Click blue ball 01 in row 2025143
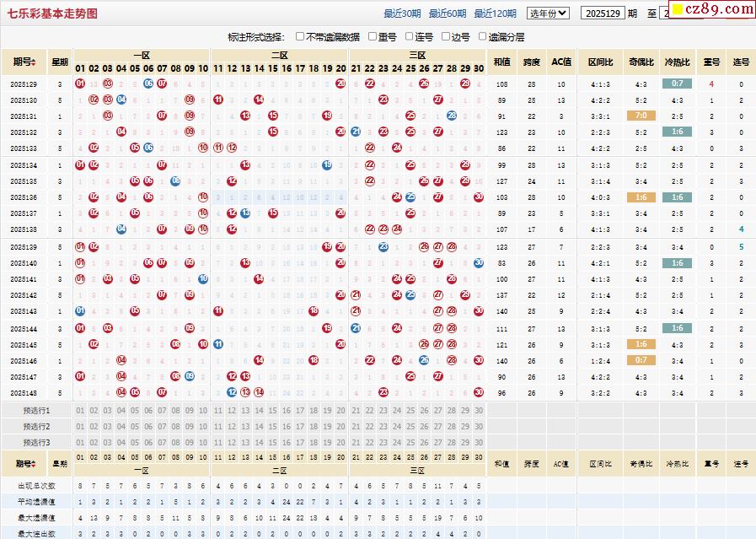The height and width of the screenshot is (539, 756). pyautogui.click(x=80, y=310)
